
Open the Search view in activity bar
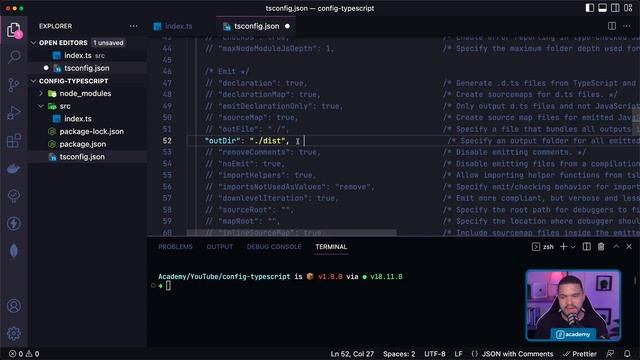(14, 57)
